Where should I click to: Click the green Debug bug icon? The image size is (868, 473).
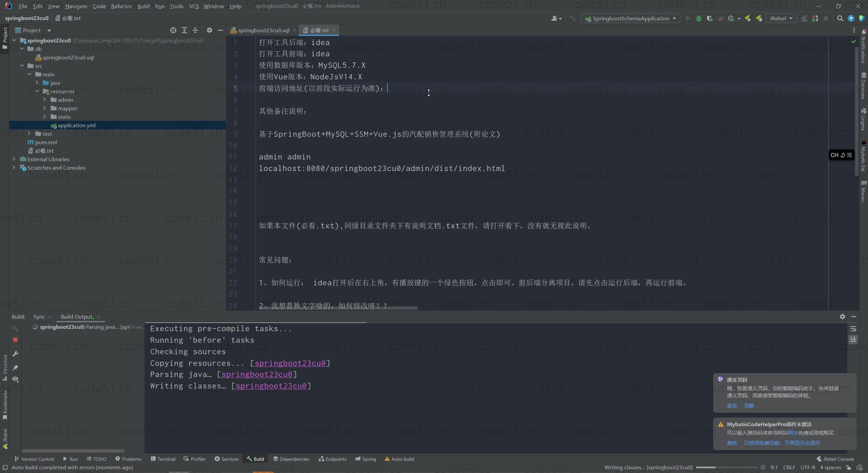pyautogui.click(x=698, y=19)
